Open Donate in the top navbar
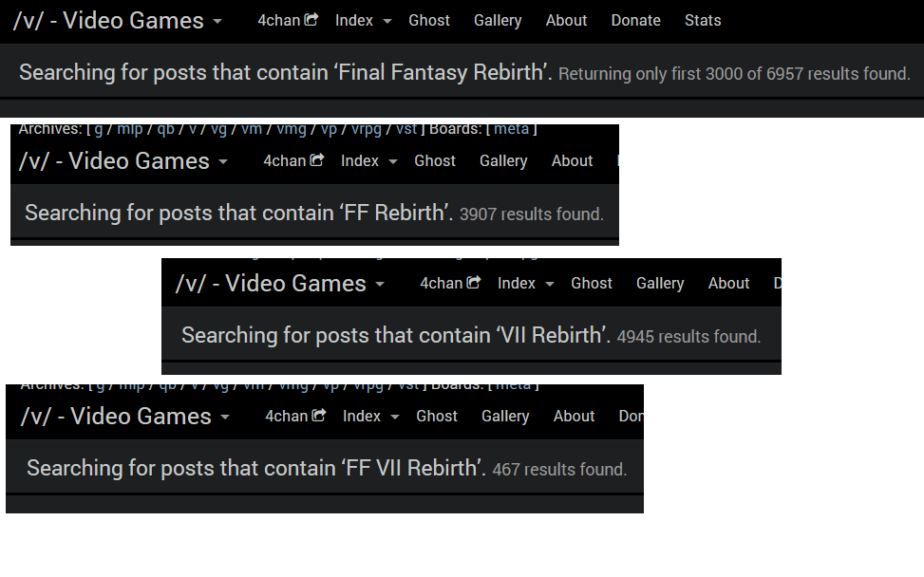Viewport: 924px width, 577px height. click(x=635, y=20)
